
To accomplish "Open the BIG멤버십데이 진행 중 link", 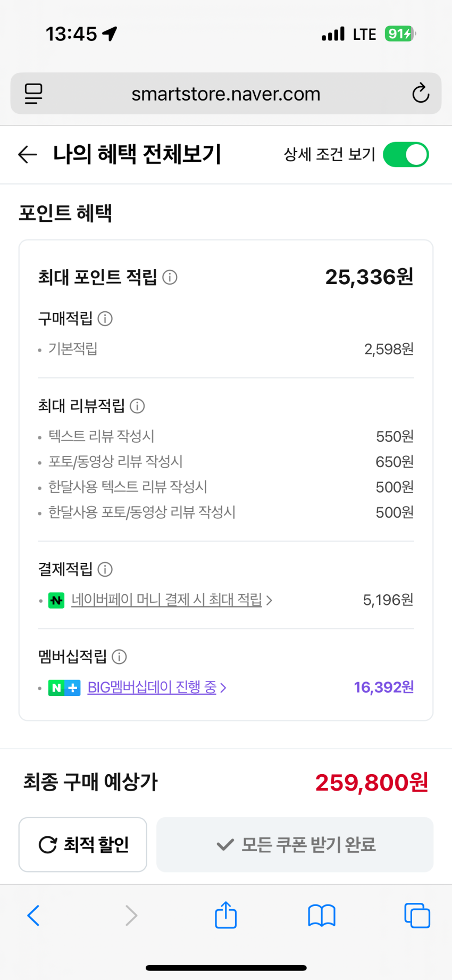I will [152, 687].
